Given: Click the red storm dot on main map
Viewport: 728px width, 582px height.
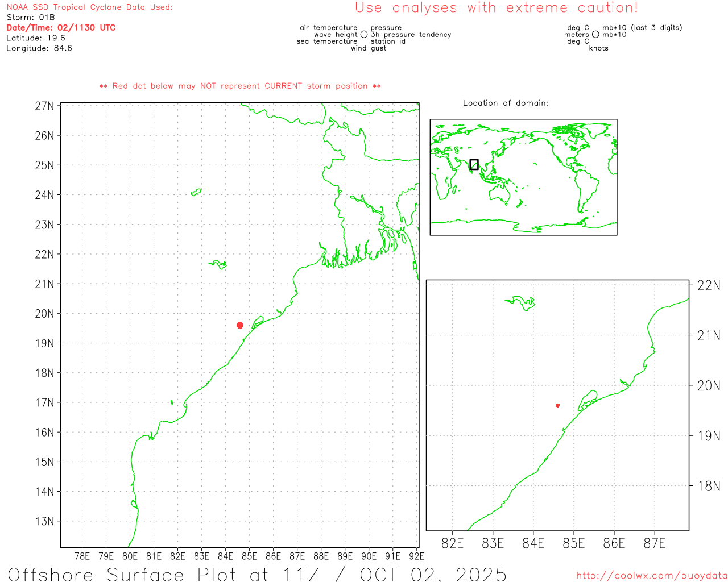Looking at the screenshot, I should [x=240, y=325].
